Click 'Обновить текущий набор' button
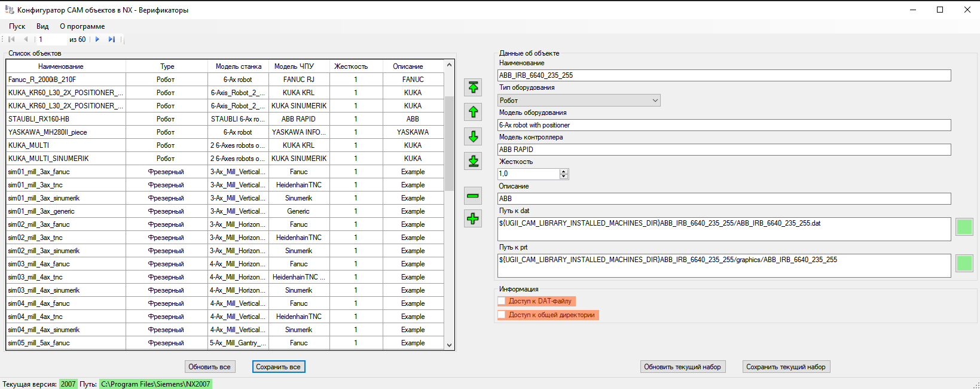 tap(682, 367)
